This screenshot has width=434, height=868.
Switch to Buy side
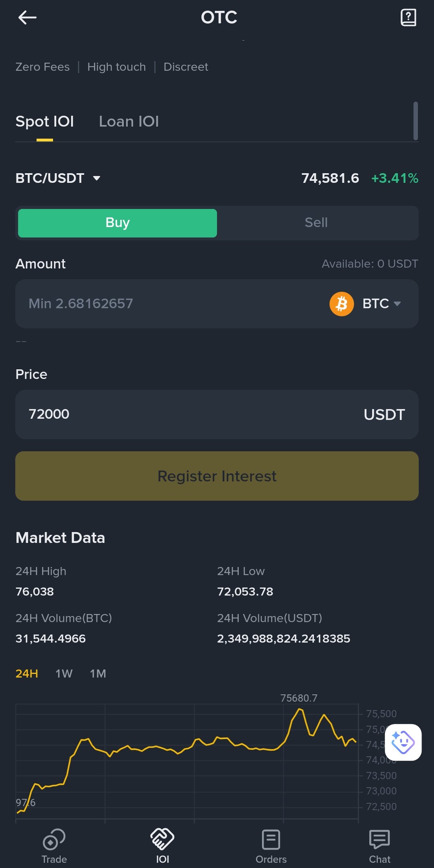(x=117, y=223)
